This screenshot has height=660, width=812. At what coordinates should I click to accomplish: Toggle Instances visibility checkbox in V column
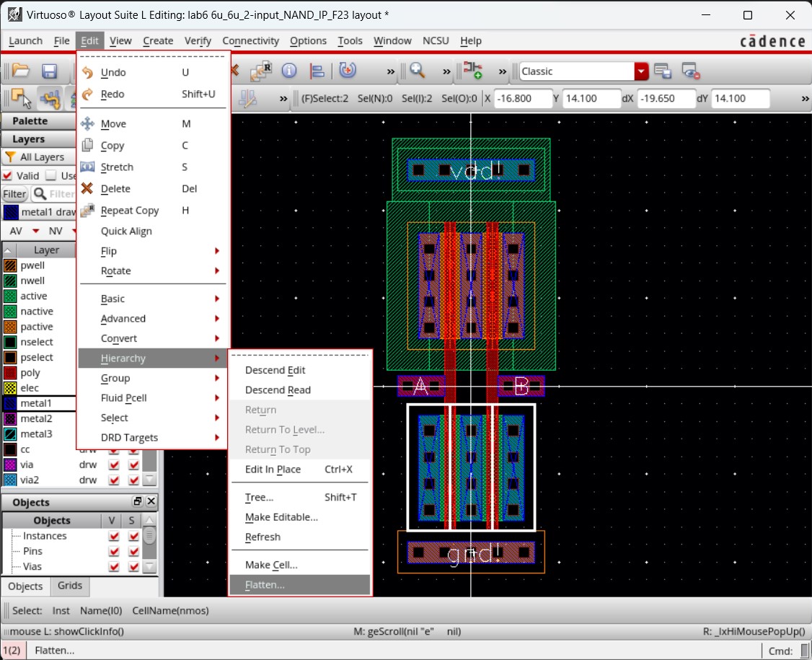point(114,536)
